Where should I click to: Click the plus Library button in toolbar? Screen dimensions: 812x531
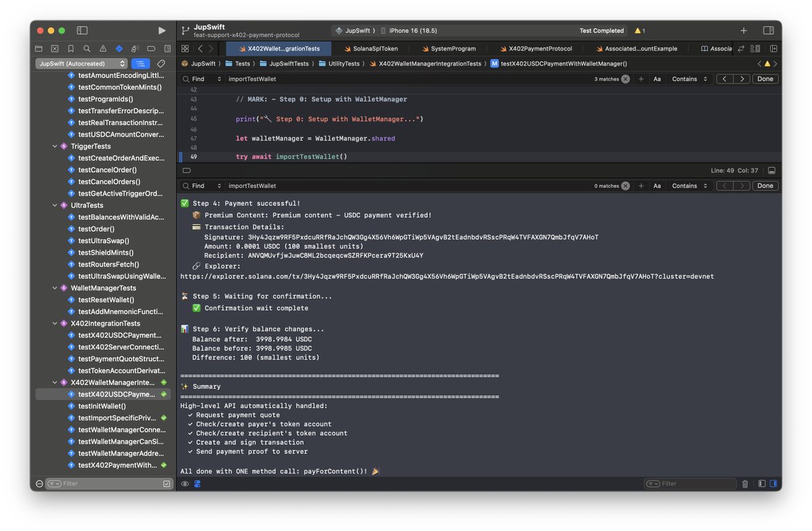click(x=744, y=30)
